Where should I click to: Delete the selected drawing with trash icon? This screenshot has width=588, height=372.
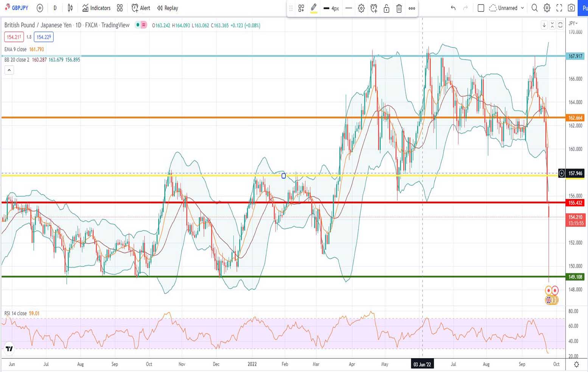399,8
